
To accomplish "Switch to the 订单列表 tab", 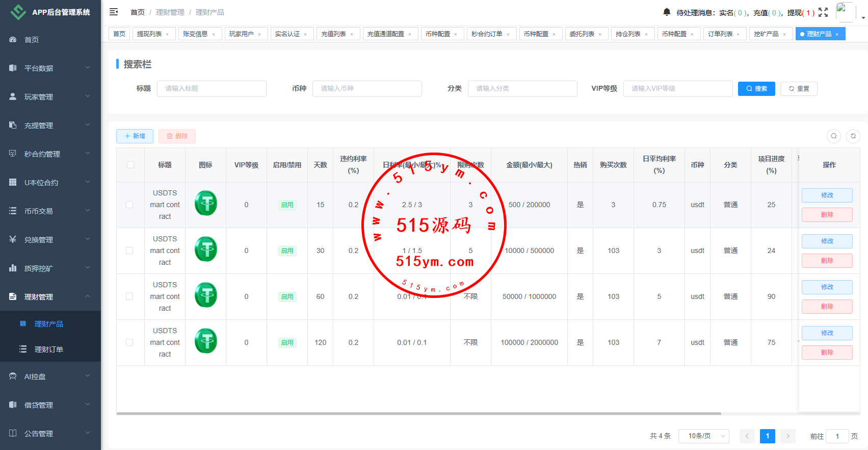I will point(720,34).
